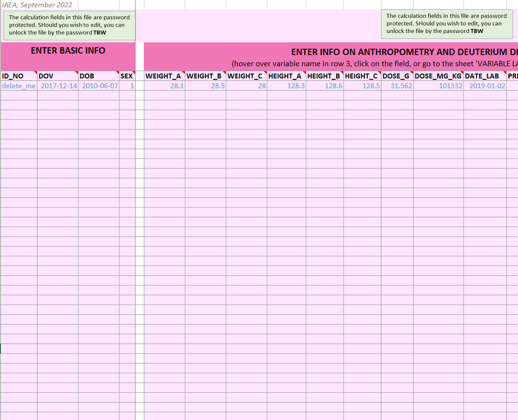Image resolution: width=518 pixels, height=420 pixels.
Task: Select the WEIGHT_A header cell
Action: [x=164, y=76]
